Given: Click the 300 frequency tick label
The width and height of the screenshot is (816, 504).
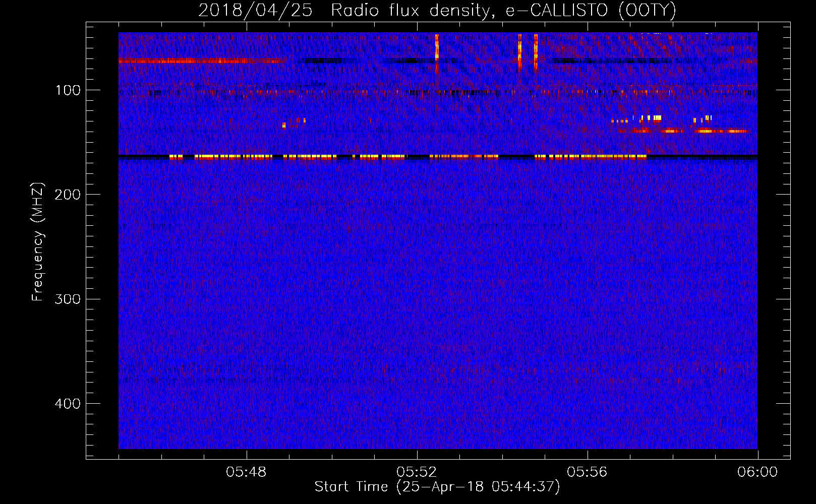Looking at the screenshot, I should 68,299.
